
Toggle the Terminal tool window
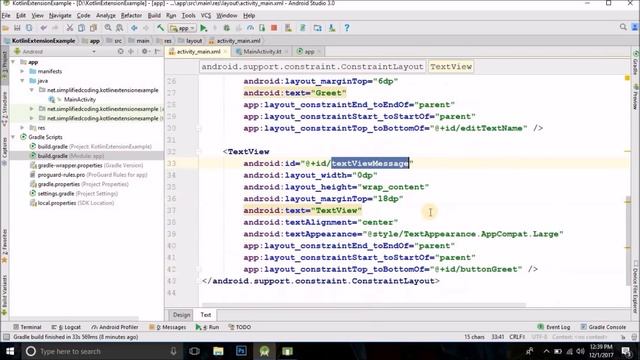pos(27,327)
